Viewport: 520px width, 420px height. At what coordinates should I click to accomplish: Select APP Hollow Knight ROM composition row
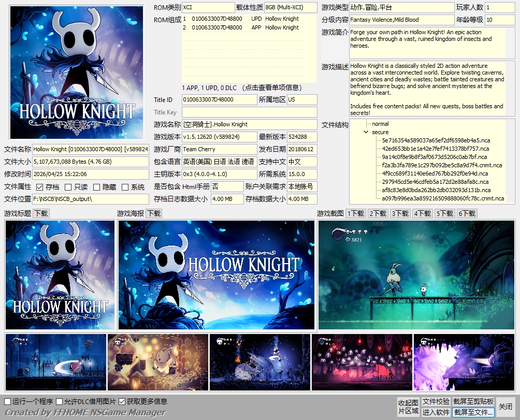(x=244, y=27)
